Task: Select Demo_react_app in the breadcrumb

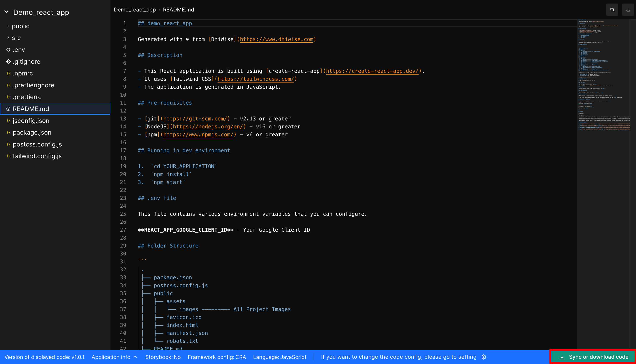Action: 135,9
